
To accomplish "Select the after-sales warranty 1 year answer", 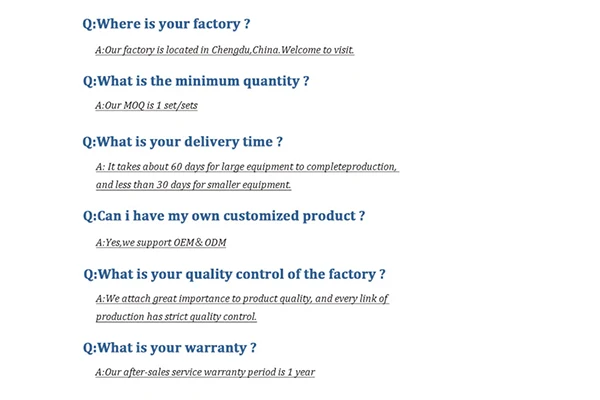I will [205, 372].
